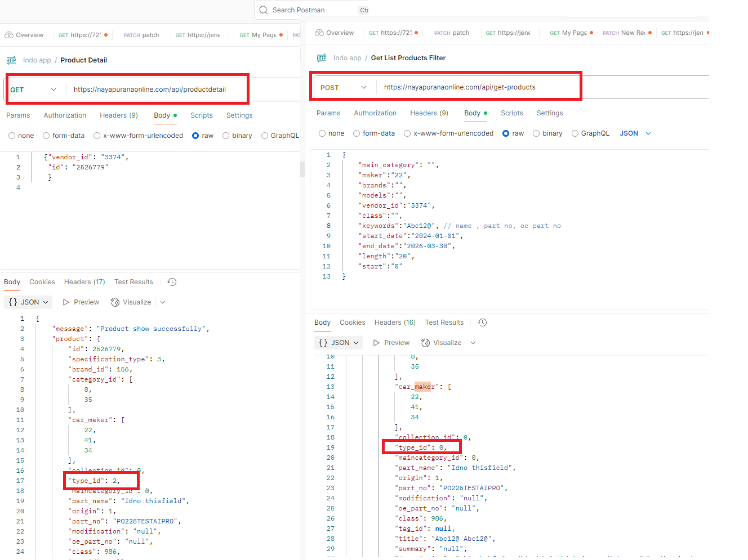Switch to Headers (16) response tab
Screen dimensions: 748x560
[395, 322]
